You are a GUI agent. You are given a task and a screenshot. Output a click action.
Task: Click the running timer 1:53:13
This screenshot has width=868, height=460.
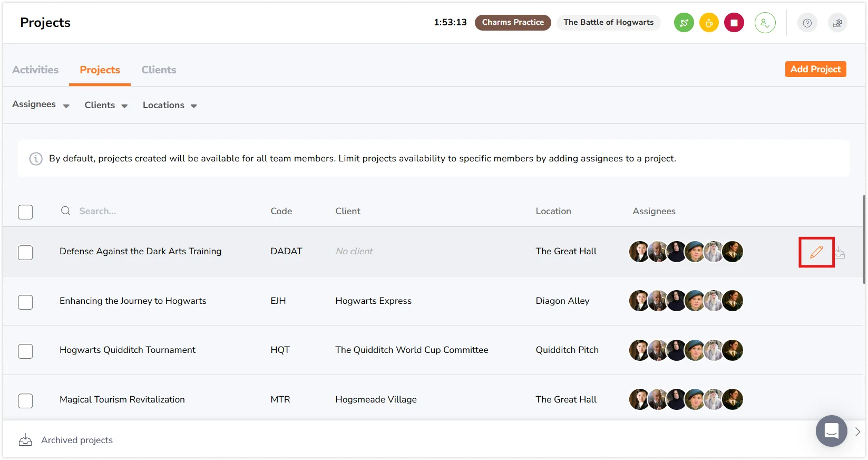450,22
